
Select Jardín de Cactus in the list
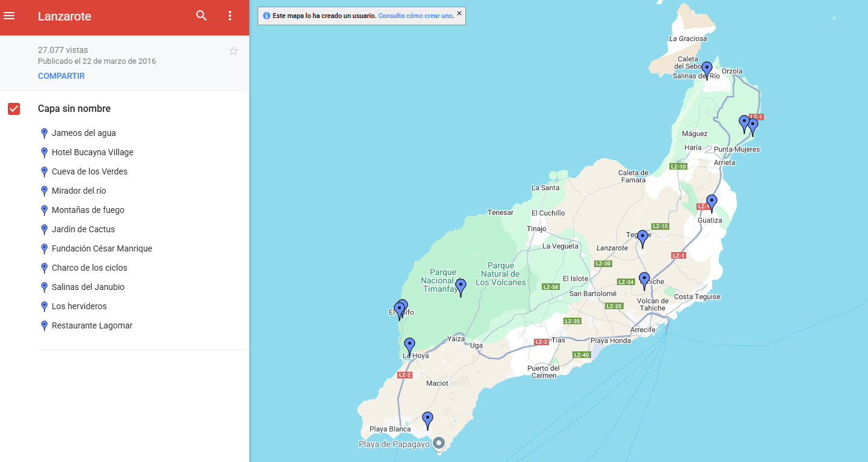tap(83, 229)
